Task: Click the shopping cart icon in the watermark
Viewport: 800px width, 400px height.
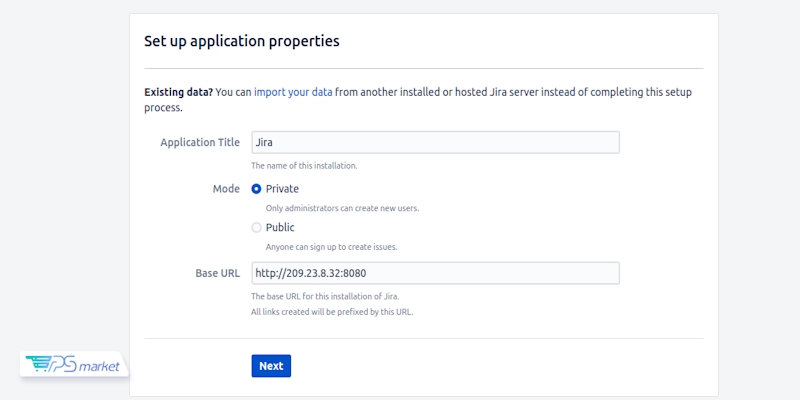Action: pos(38,364)
